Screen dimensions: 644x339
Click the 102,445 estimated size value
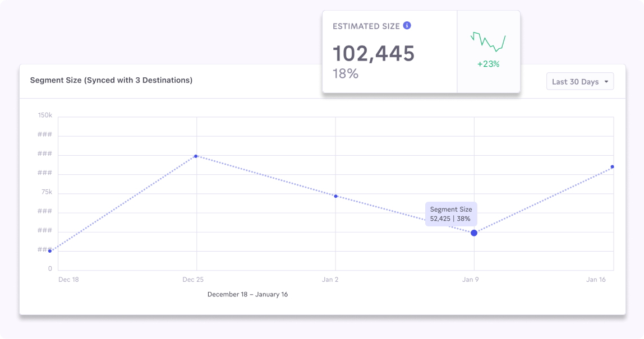point(374,54)
